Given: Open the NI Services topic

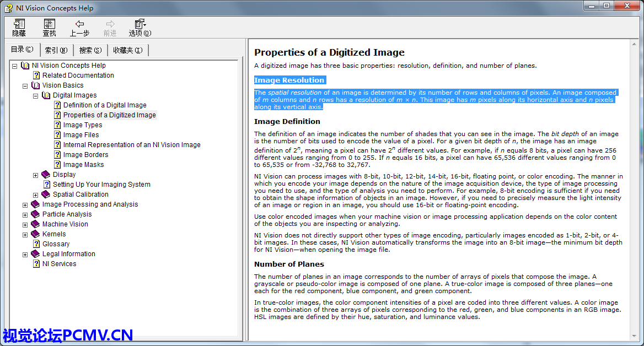Looking at the screenshot, I should (x=59, y=263).
